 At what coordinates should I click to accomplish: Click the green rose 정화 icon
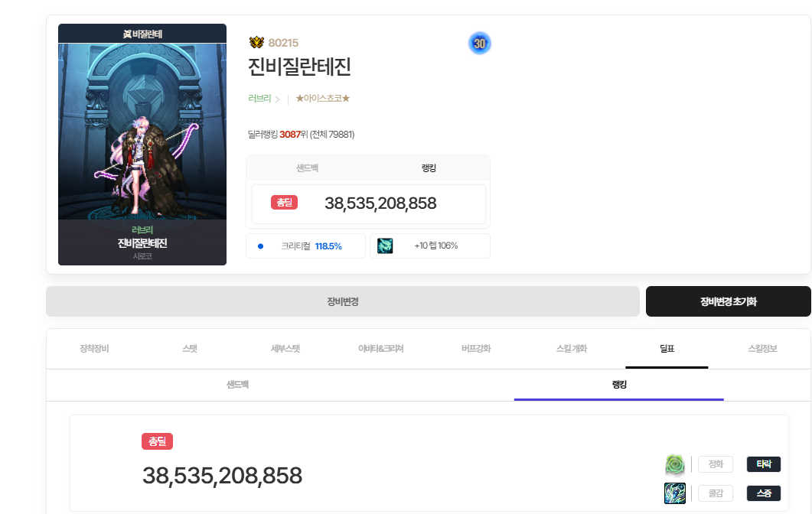675,464
